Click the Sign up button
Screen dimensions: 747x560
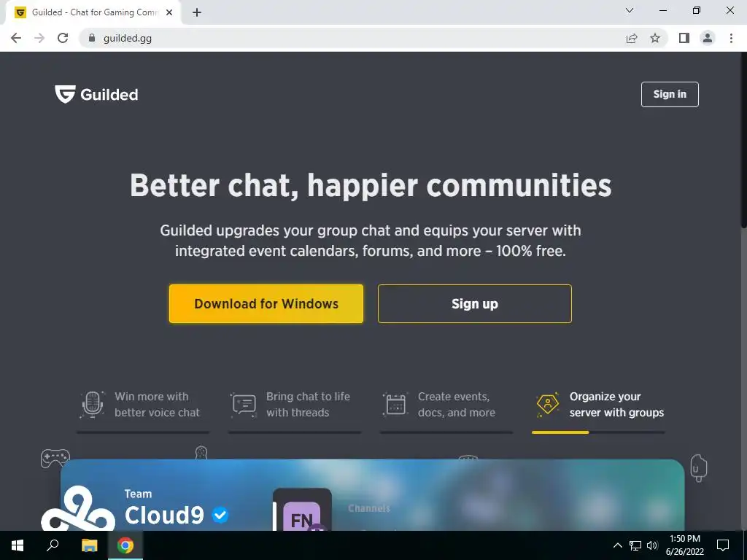[474, 304]
